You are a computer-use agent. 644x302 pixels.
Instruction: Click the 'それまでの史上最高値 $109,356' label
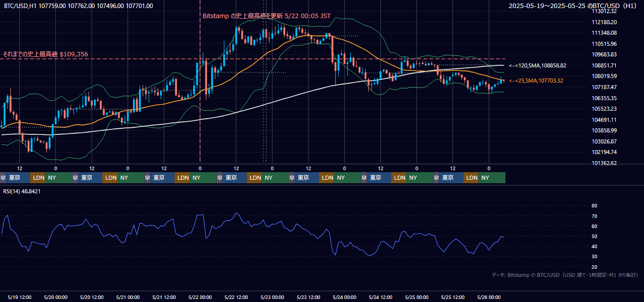click(45, 54)
